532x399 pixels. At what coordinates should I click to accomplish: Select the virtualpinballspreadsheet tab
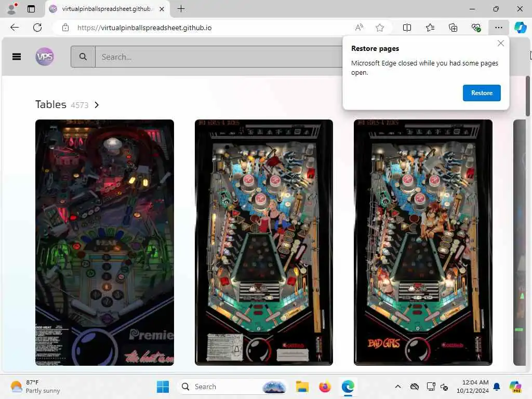click(106, 9)
